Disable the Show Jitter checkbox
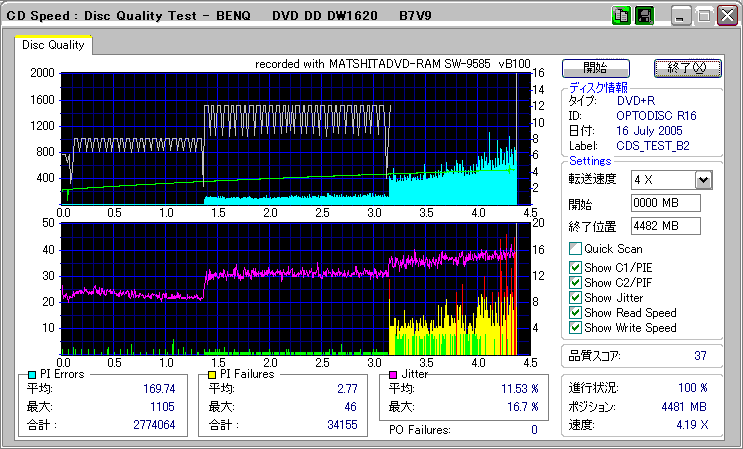743x449 pixels. point(575,297)
